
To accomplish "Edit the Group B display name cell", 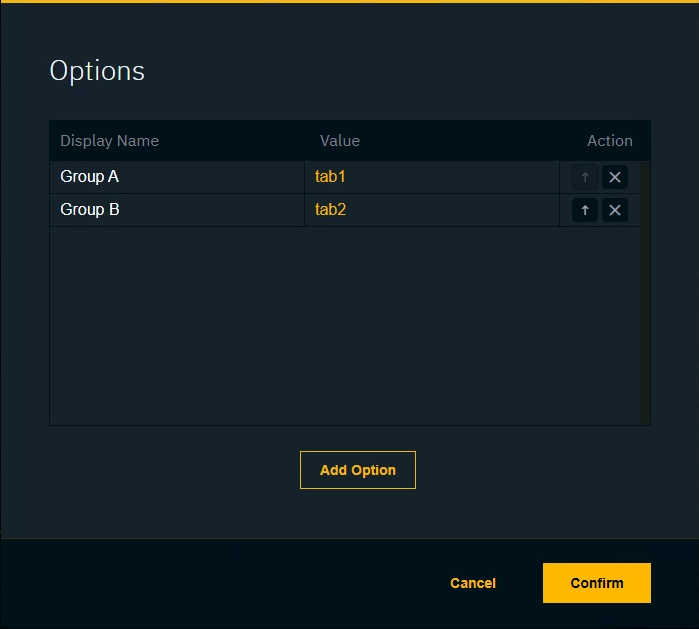I will point(177,210).
